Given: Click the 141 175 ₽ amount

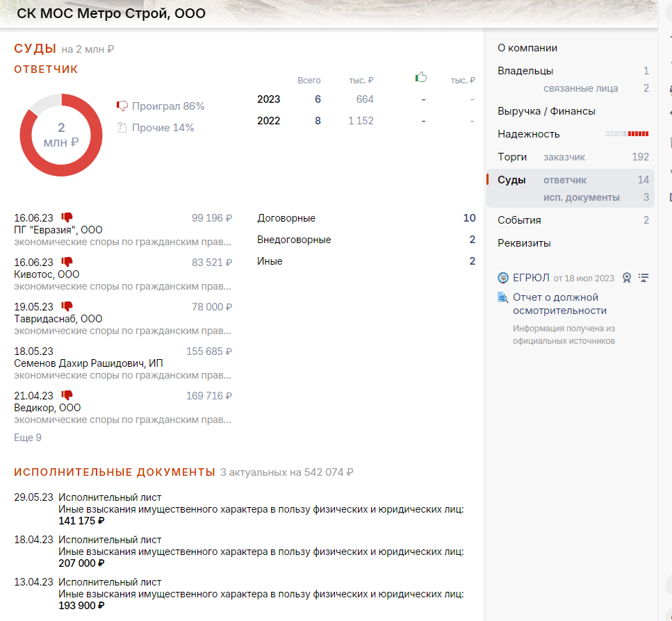Looking at the screenshot, I should 81,521.
